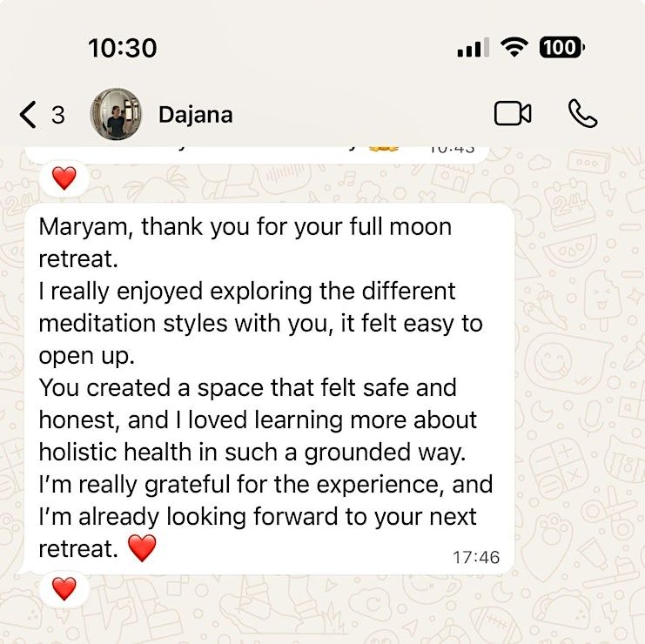Select the message starting "Maryam, thank you"

(270, 389)
